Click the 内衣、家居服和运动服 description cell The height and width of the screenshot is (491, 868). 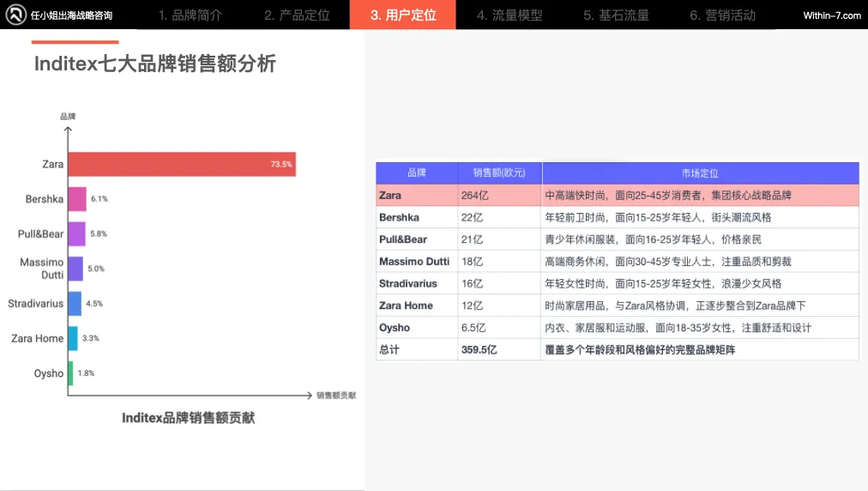click(700, 328)
